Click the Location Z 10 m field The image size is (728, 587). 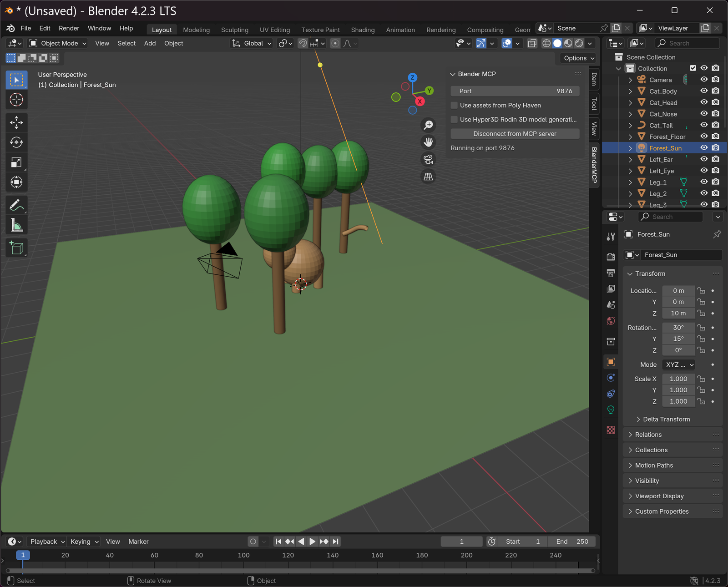[x=678, y=313]
